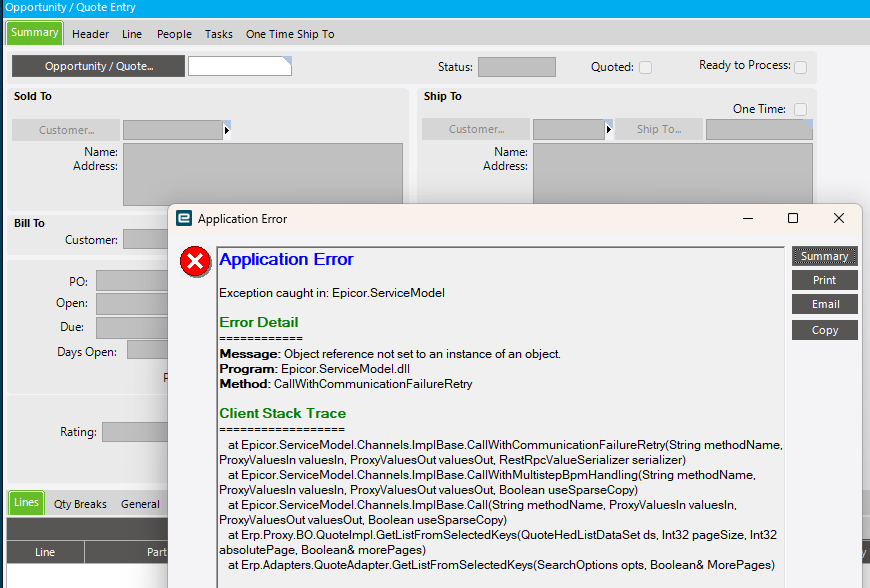870x588 pixels.
Task: Click the green Error Detail heading
Action: point(259,322)
